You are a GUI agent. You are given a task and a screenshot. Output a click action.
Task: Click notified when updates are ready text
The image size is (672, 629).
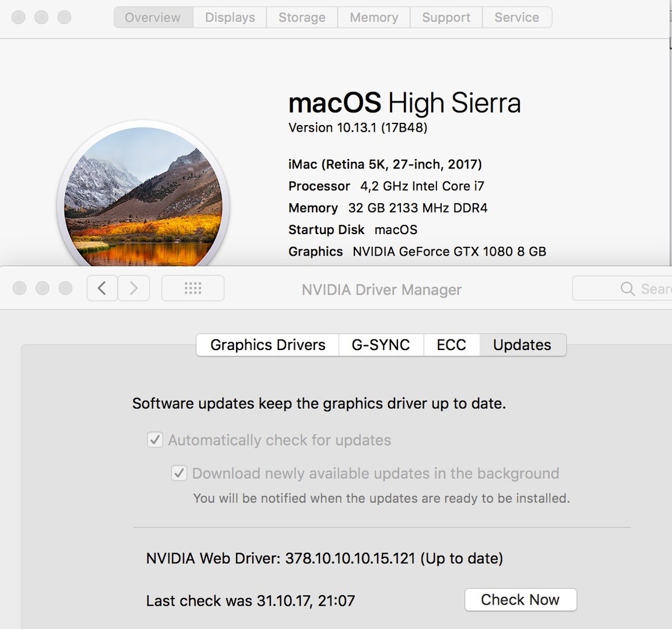(x=381, y=499)
